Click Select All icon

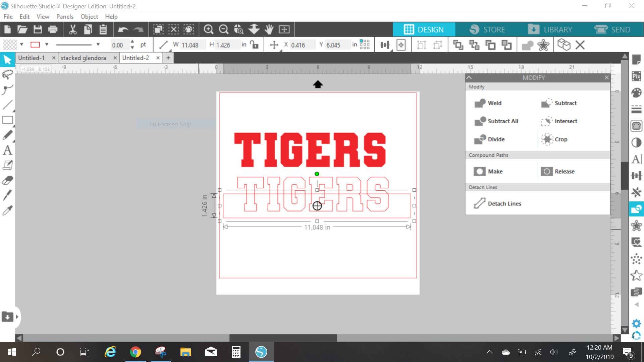point(158,29)
